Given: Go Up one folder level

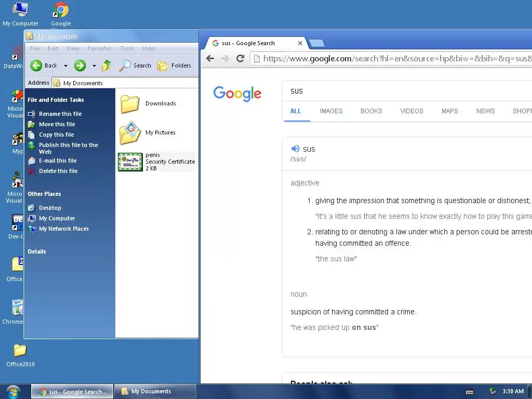Looking at the screenshot, I should click(107, 65).
